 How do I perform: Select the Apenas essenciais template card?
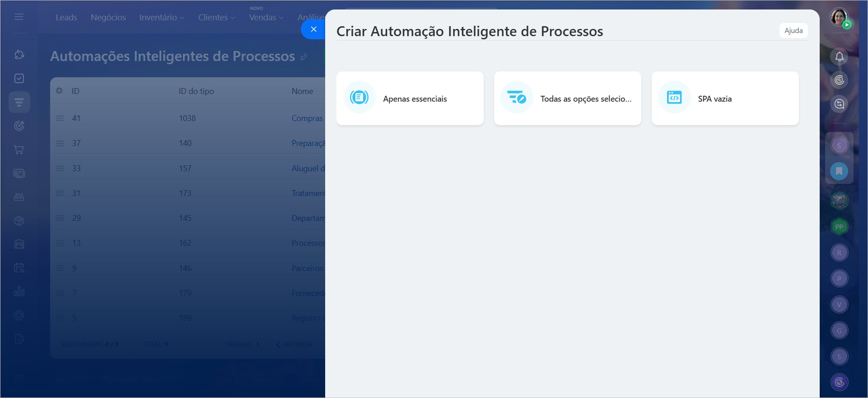coord(410,98)
